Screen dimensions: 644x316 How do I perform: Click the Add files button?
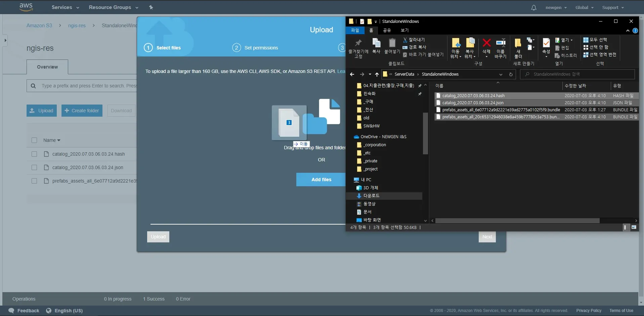pos(321,180)
